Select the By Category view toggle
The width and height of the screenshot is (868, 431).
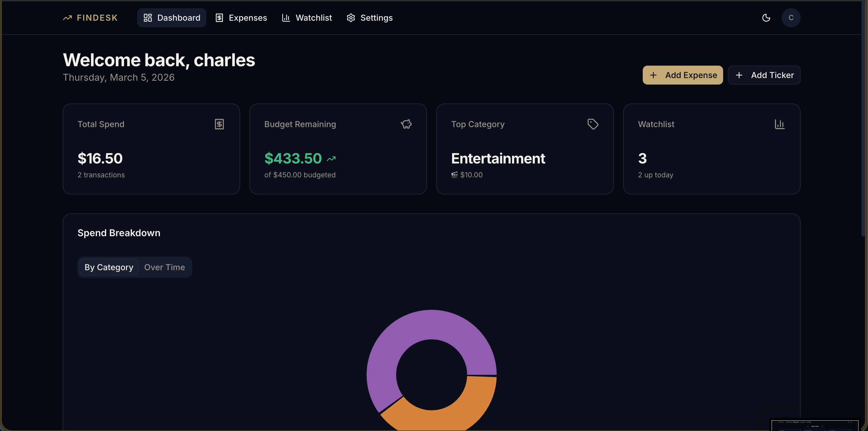pyautogui.click(x=108, y=267)
